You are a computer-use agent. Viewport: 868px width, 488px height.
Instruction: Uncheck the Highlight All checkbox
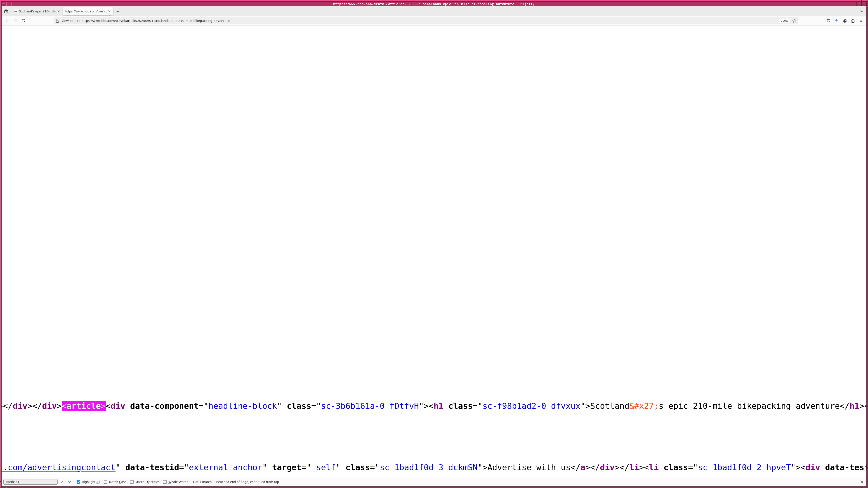pos(78,482)
